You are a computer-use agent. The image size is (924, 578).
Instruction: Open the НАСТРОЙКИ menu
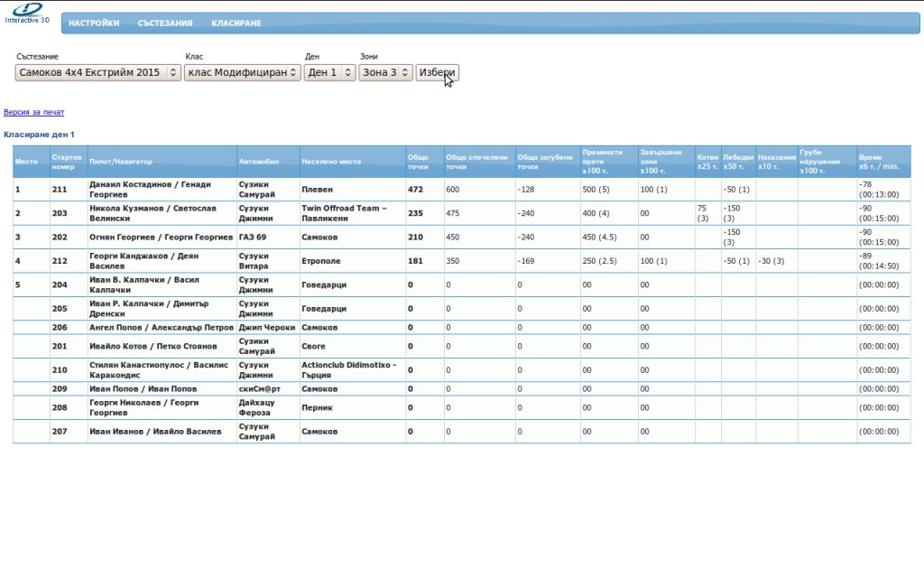coord(94,23)
